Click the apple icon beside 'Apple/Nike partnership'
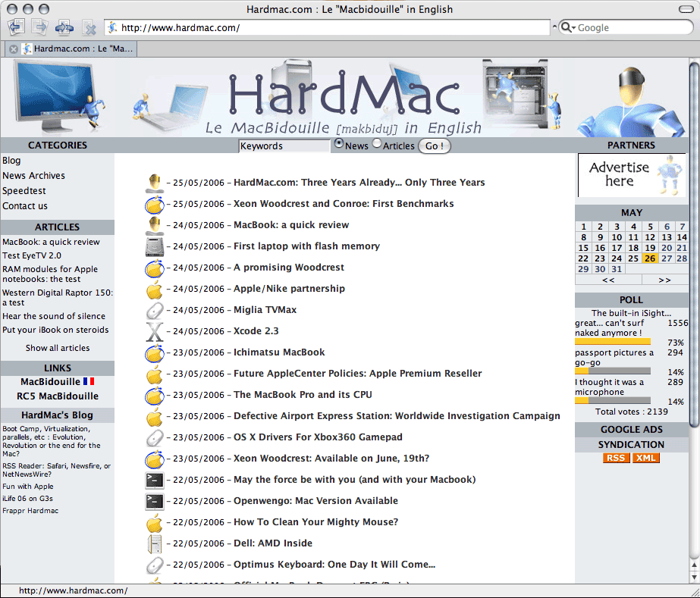700x598 pixels. pyautogui.click(x=155, y=290)
